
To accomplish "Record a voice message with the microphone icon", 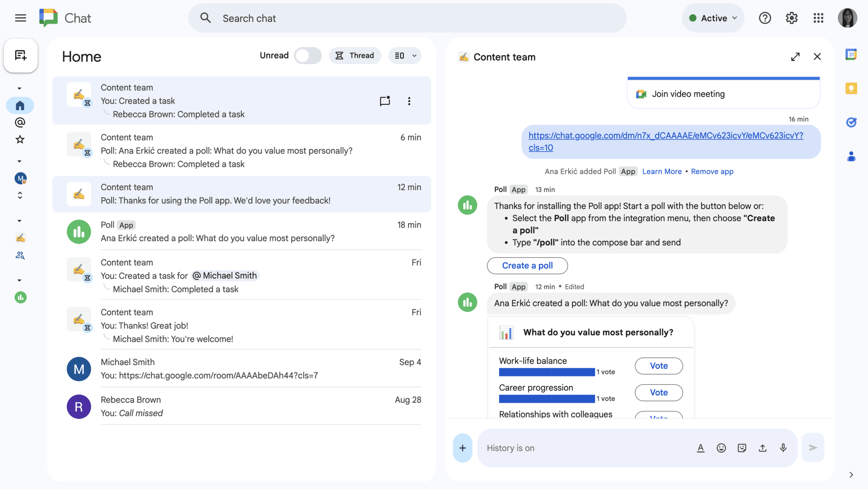I will click(783, 448).
